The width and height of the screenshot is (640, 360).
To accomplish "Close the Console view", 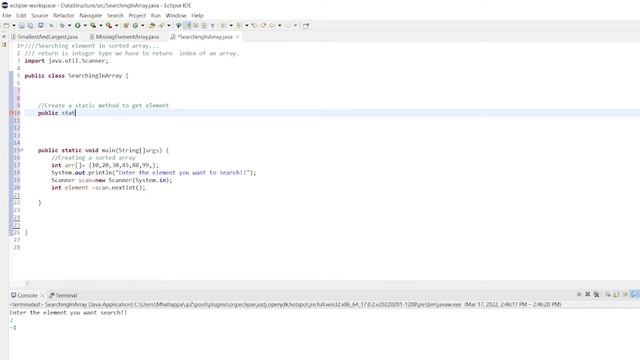I will 42,295.
